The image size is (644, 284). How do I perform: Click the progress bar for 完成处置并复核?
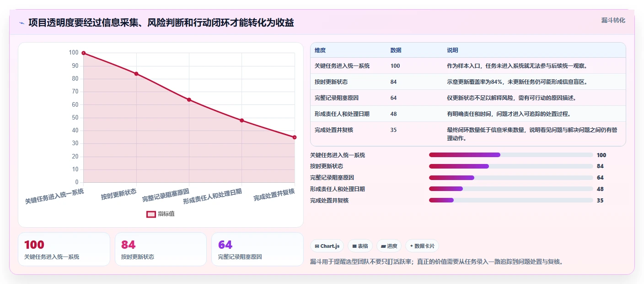tap(511, 200)
